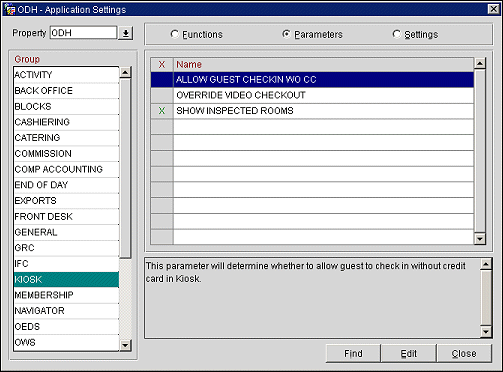Click the parameter description text area

[x=313, y=298]
